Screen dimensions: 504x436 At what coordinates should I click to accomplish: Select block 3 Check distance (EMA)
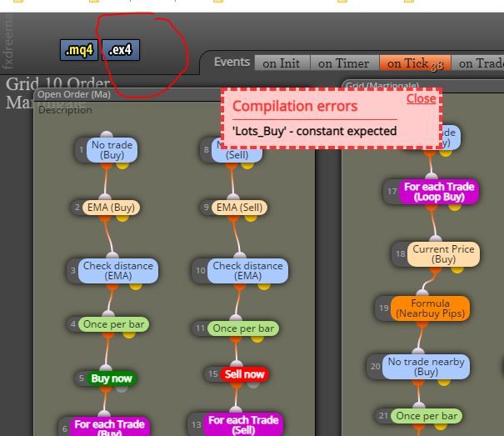coord(118,271)
